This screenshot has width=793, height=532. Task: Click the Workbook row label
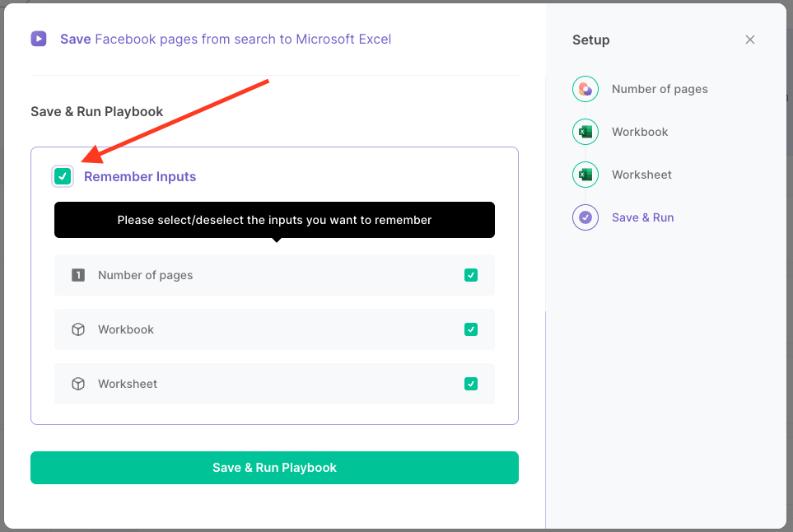126,329
